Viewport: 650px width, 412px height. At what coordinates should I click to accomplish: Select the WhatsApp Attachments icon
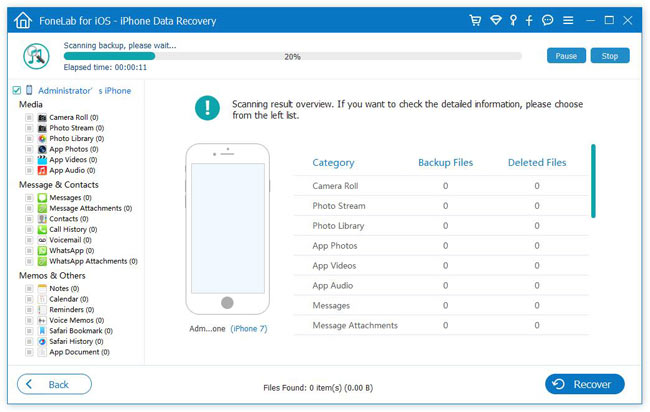click(x=42, y=261)
